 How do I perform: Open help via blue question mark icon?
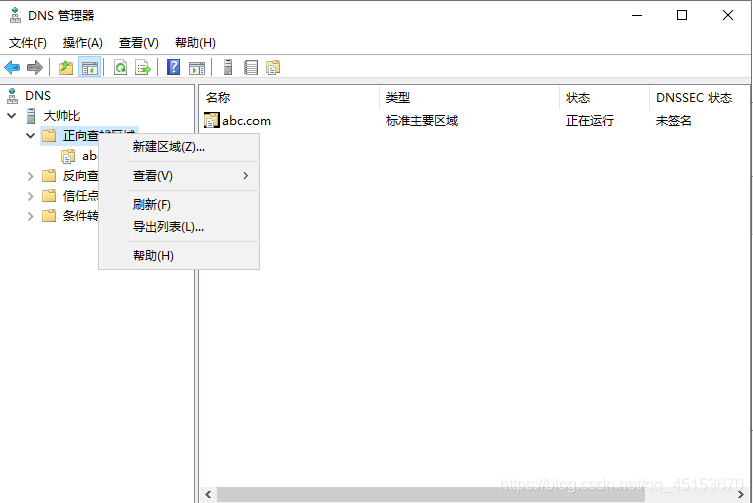click(173, 67)
